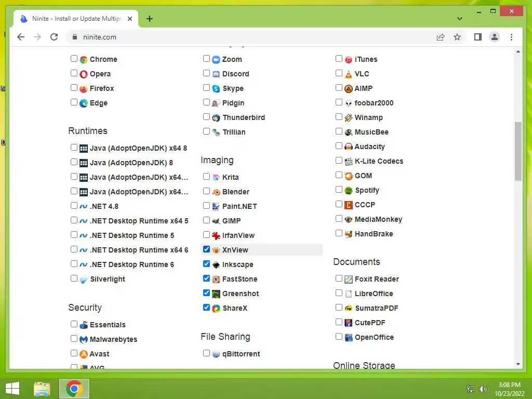
Task: Open a new browser tab
Action: point(150,19)
